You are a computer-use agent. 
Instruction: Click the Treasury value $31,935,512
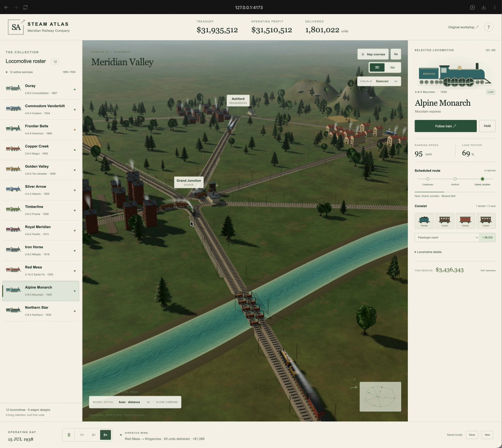(x=217, y=30)
